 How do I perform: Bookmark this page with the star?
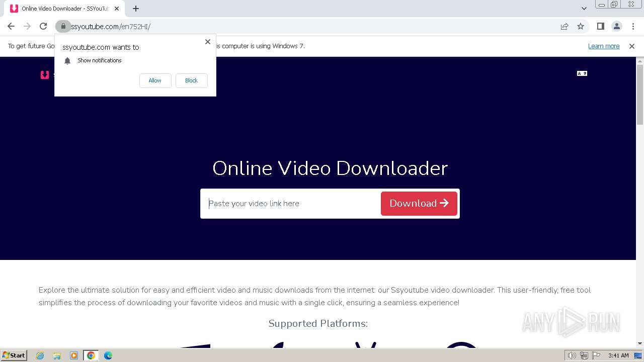pyautogui.click(x=581, y=27)
